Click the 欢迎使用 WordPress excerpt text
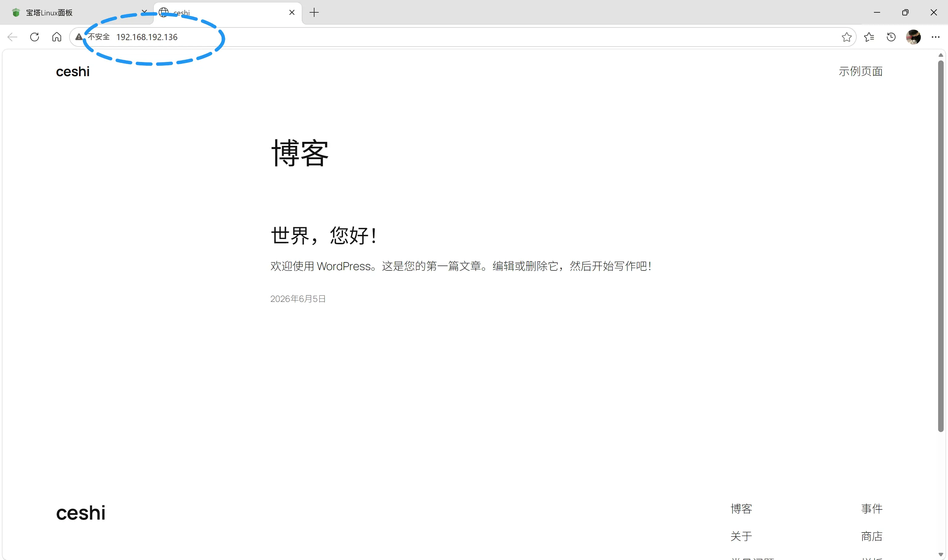 [461, 266]
